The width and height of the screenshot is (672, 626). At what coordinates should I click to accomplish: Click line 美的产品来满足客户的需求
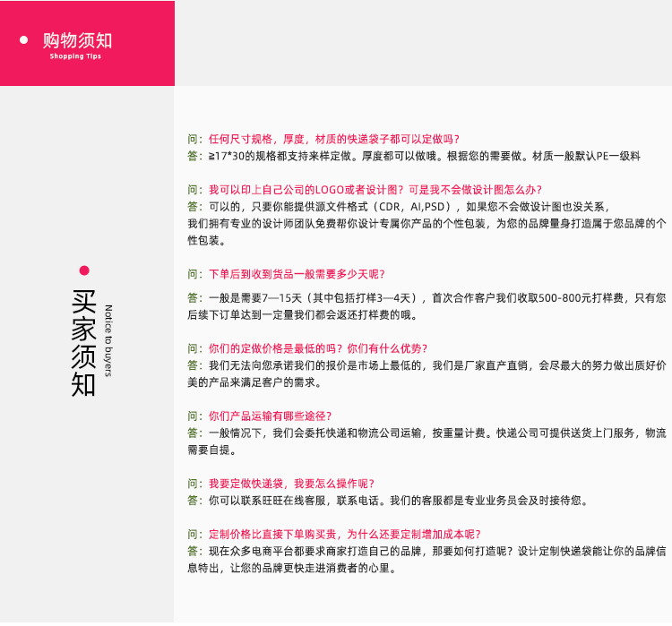tap(254, 382)
